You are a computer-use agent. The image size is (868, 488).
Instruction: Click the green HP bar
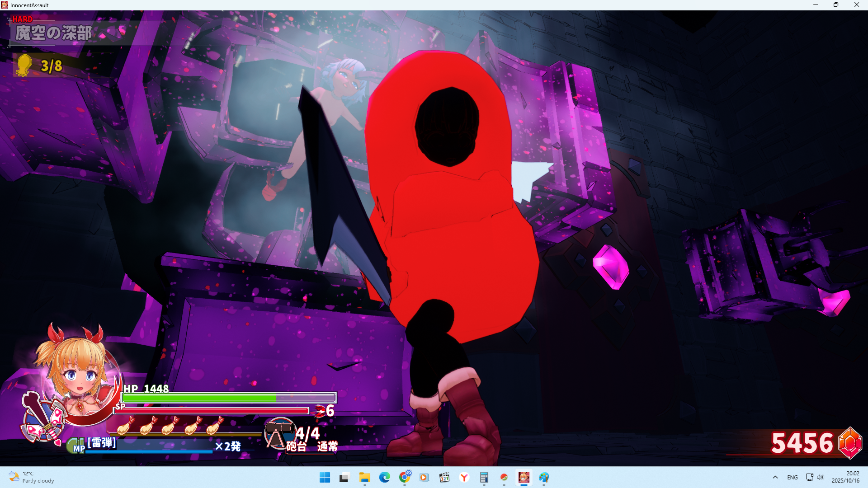[228, 398]
